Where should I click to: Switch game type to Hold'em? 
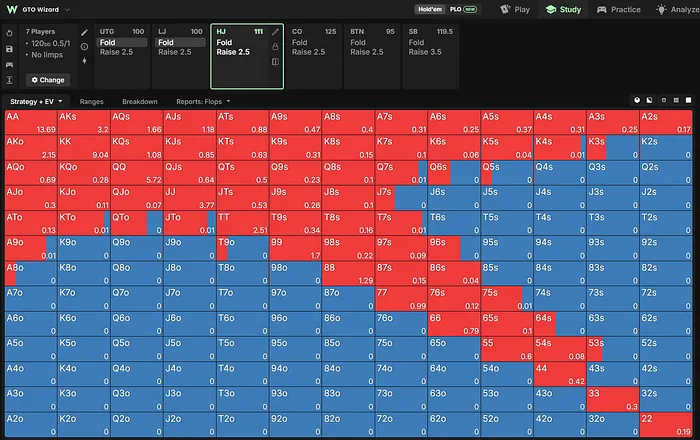430,9
